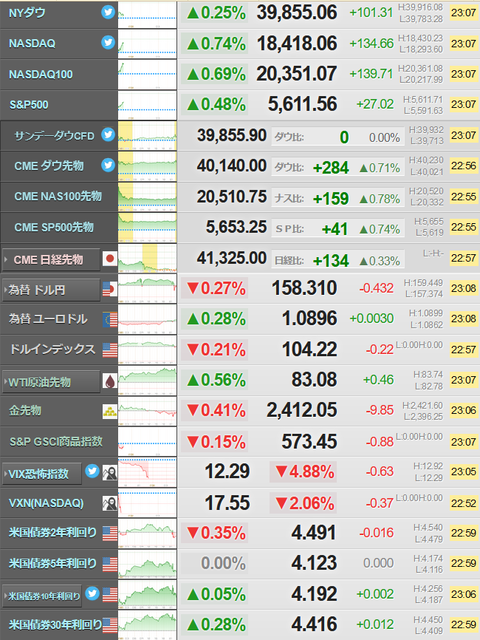Open the VIX恐怖指数 mini chart

click(147, 473)
